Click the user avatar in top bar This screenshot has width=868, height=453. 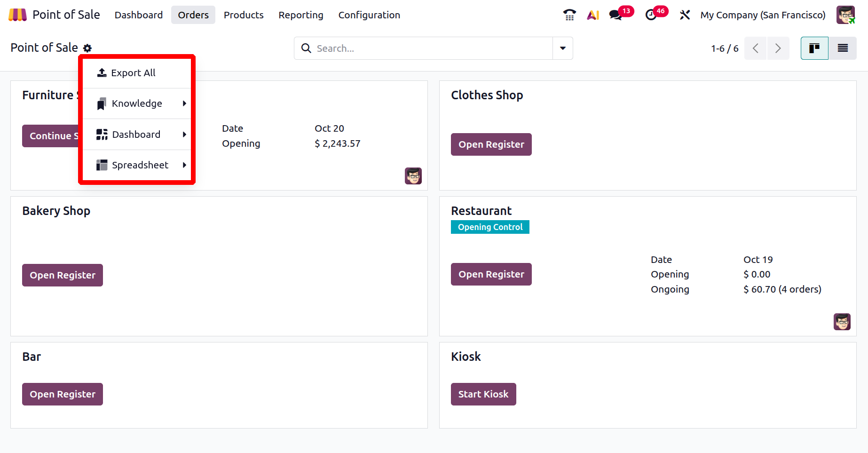(845, 15)
